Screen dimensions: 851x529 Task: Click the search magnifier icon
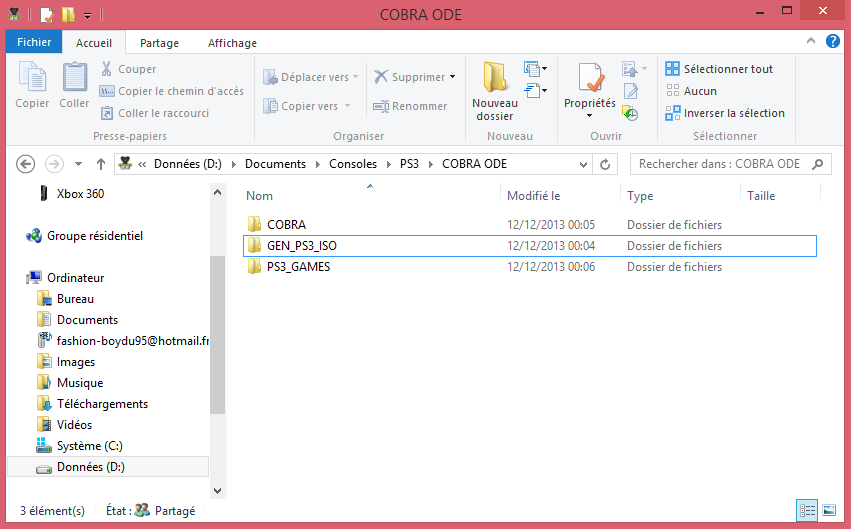click(x=818, y=164)
